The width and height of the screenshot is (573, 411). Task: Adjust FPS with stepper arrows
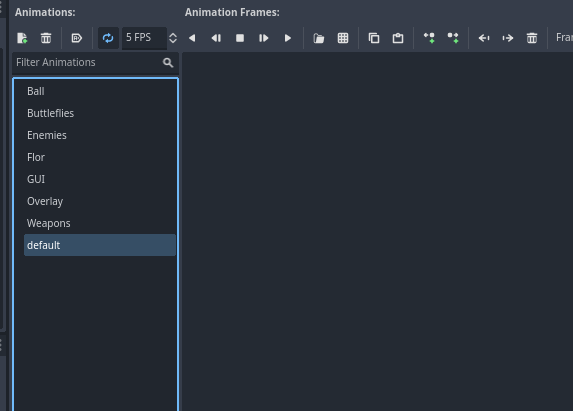pyautogui.click(x=173, y=38)
